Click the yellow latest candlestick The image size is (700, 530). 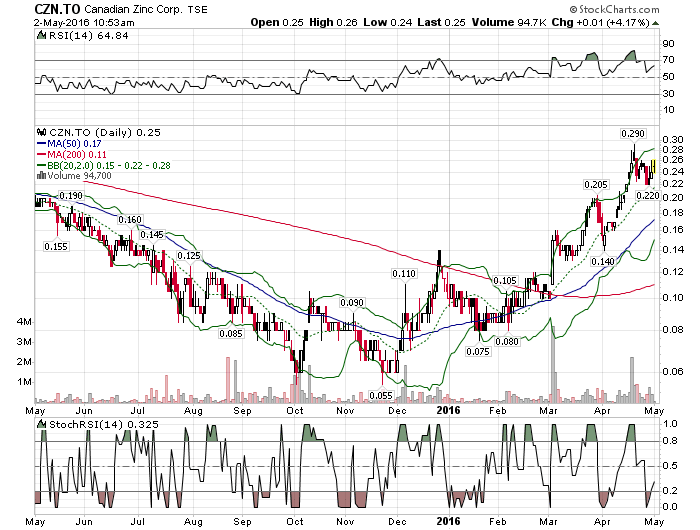coord(654,167)
